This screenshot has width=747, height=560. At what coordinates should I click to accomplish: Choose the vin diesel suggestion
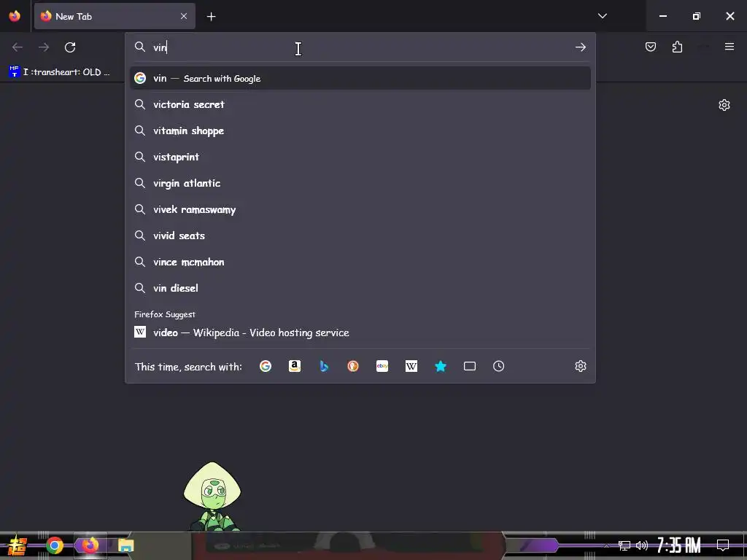point(360,287)
